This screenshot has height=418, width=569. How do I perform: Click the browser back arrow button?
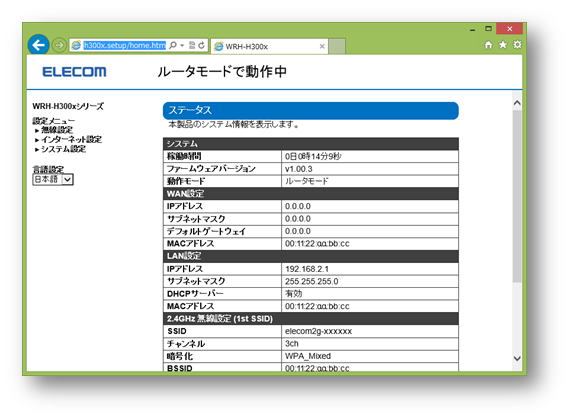point(38,45)
